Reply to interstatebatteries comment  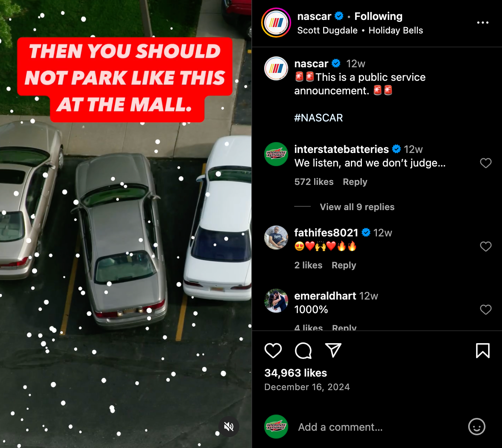[355, 182]
